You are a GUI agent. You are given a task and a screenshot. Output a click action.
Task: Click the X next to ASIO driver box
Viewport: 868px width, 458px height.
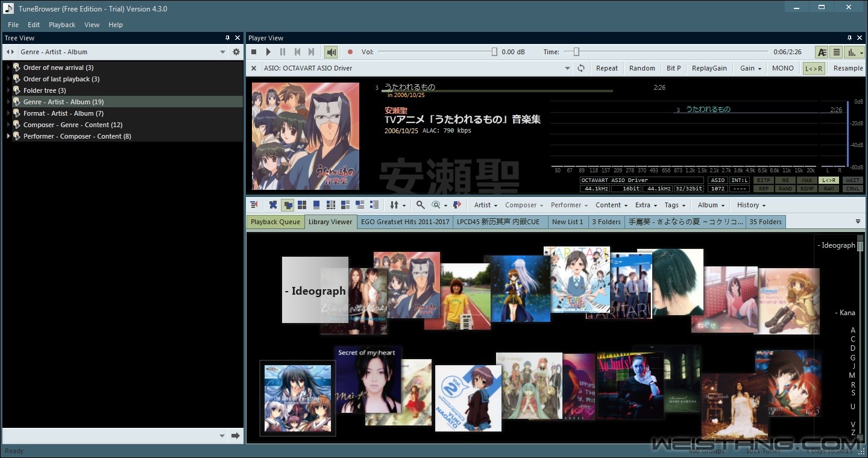coord(254,68)
